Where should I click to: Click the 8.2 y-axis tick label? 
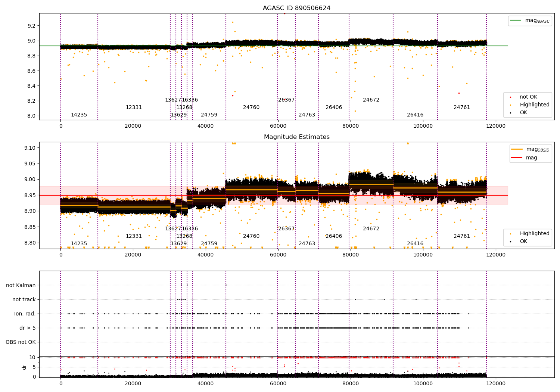tap(31, 101)
